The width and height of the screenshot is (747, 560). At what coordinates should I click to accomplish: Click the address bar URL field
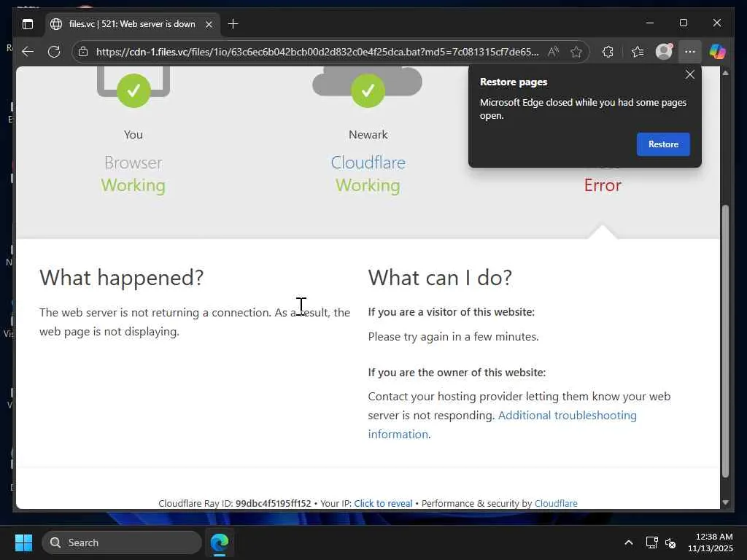click(x=317, y=52)
